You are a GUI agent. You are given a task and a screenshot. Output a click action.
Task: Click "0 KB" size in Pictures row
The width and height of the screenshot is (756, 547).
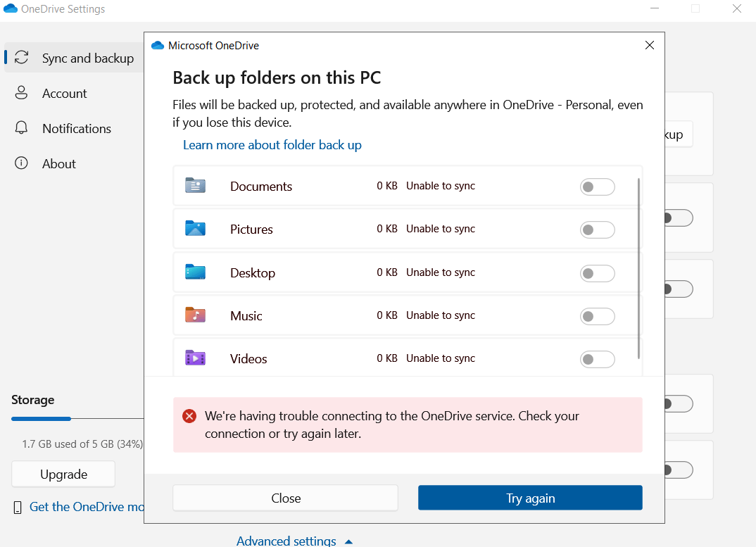386,229
